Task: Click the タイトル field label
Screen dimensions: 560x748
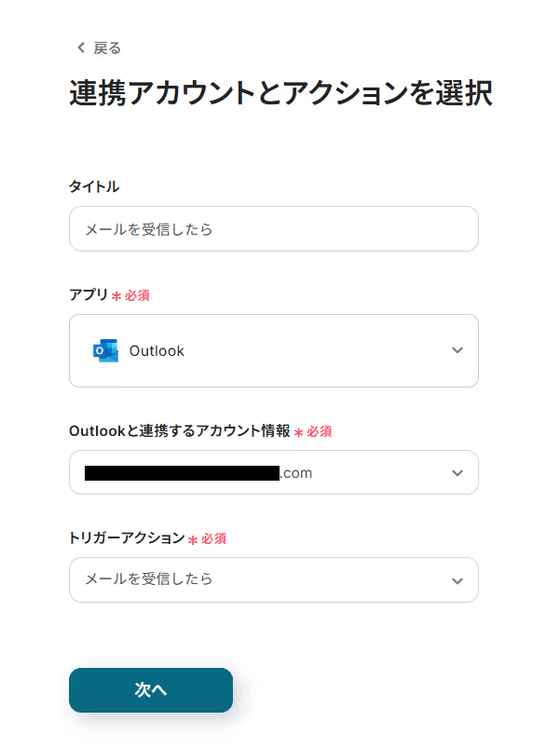Action: tap(94, 186)
